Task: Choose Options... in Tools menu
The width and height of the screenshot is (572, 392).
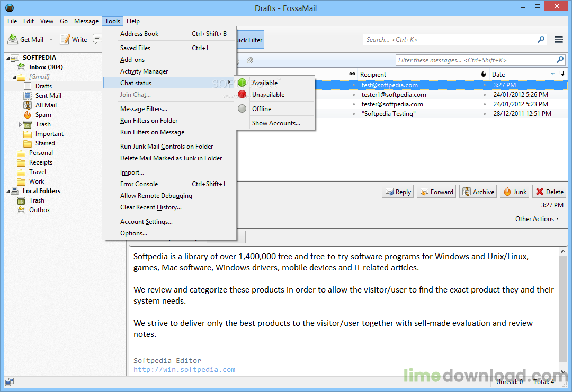Action: point(169,233)
